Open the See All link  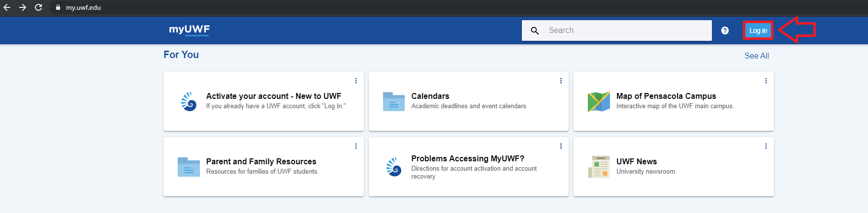coord(757,56)
